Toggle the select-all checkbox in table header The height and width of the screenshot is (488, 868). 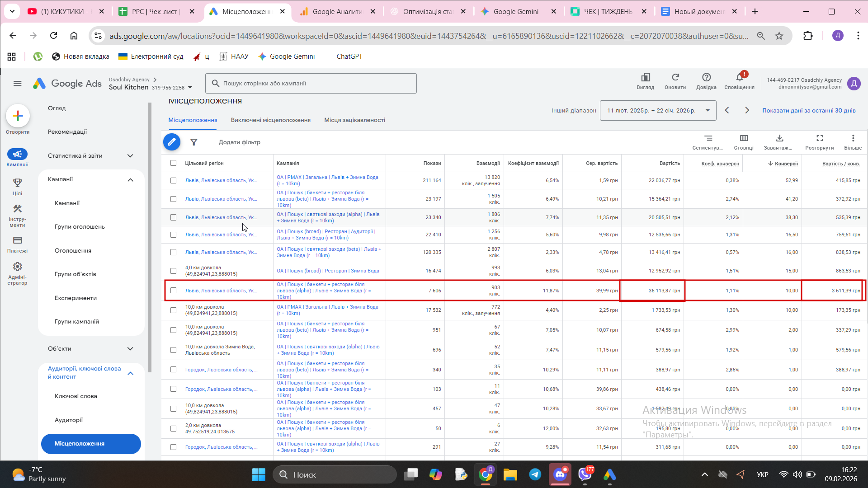pos(173,163)
